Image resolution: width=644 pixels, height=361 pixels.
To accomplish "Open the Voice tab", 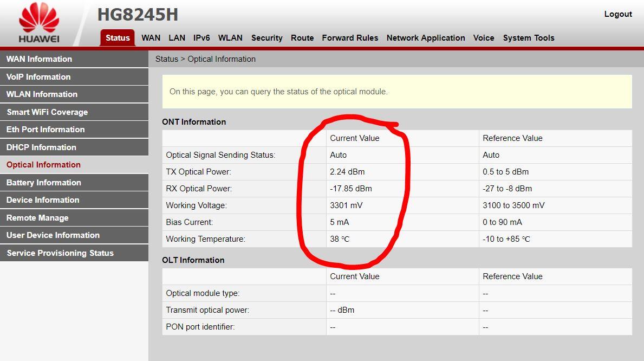I will pyautogui.click(x=484, y=38).
